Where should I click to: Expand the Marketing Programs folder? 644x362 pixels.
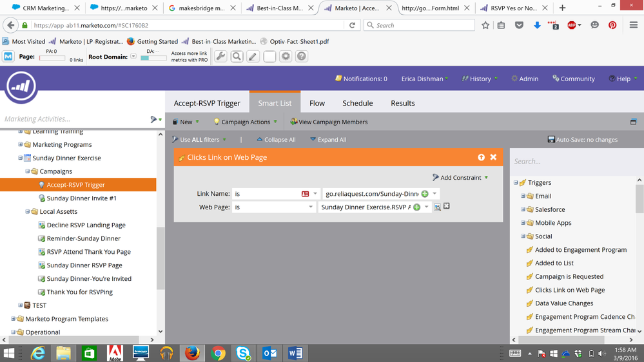[20, 144]
